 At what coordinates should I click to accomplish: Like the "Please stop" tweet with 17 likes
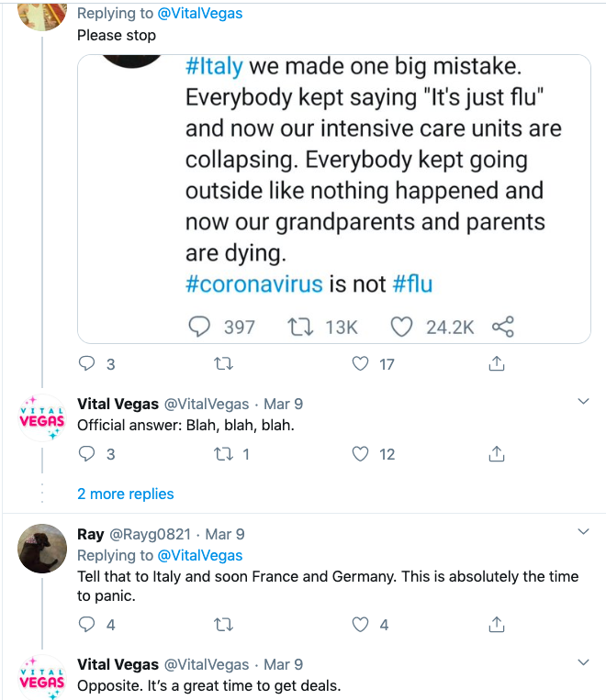361,364
